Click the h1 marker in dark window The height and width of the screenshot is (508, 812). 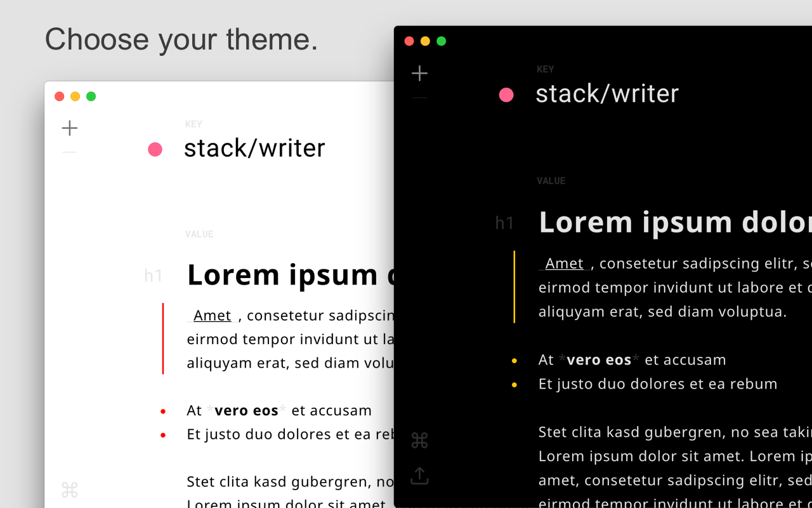pos(504,223)
